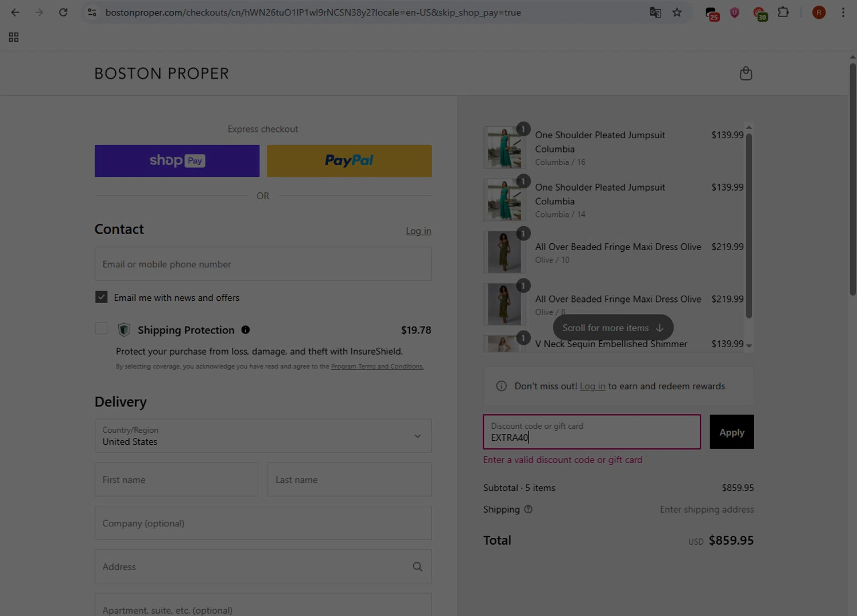The width and height of the screenshot is (857, 616).
Task: Click info icon in rewards notice
Action: click(x=502, y=386)
